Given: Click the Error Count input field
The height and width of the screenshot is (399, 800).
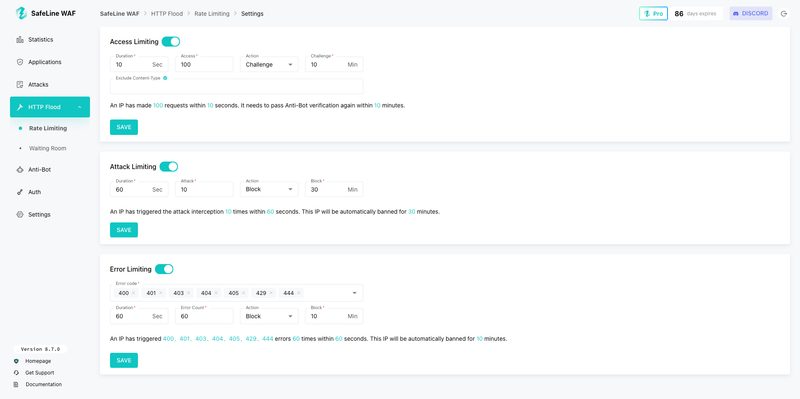Looking at the screenshot, I should (x=204, y=316).
